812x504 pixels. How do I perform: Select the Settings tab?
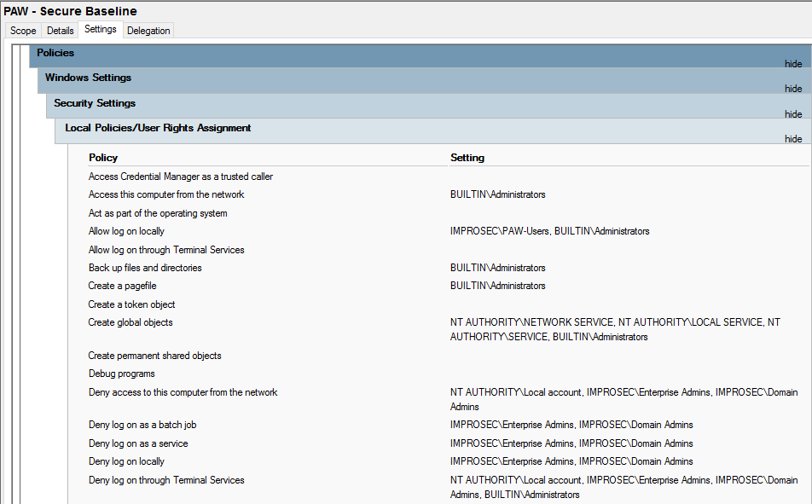click(101, 28)
